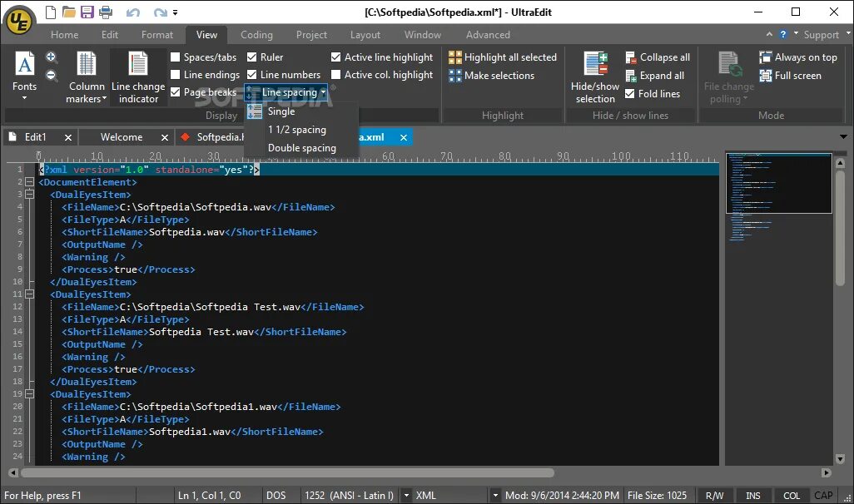The height and width of the screenshot is (504, 854).
Task: Click Highlight all selected
Action: click(x=503, y=57)
